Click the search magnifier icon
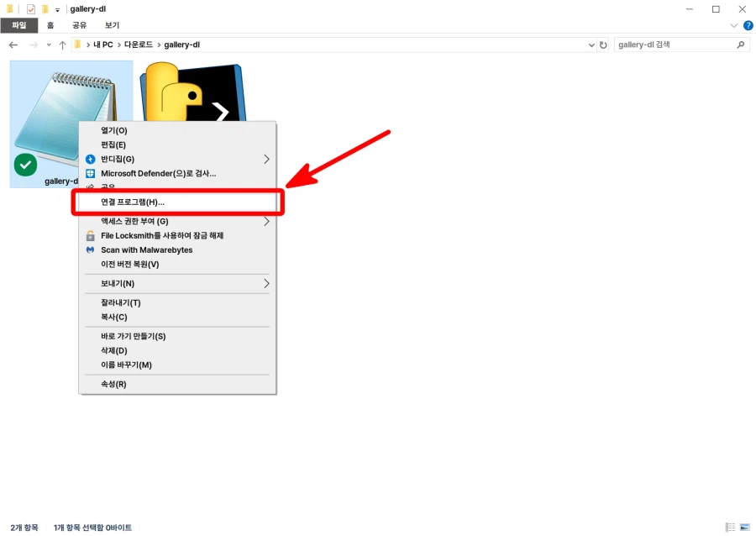756x536 pixels. point(741,45)
